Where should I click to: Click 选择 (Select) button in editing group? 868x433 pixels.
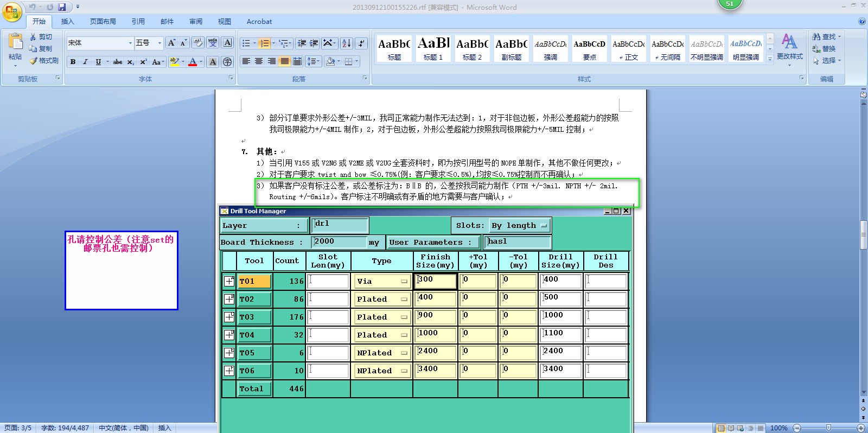826,61
